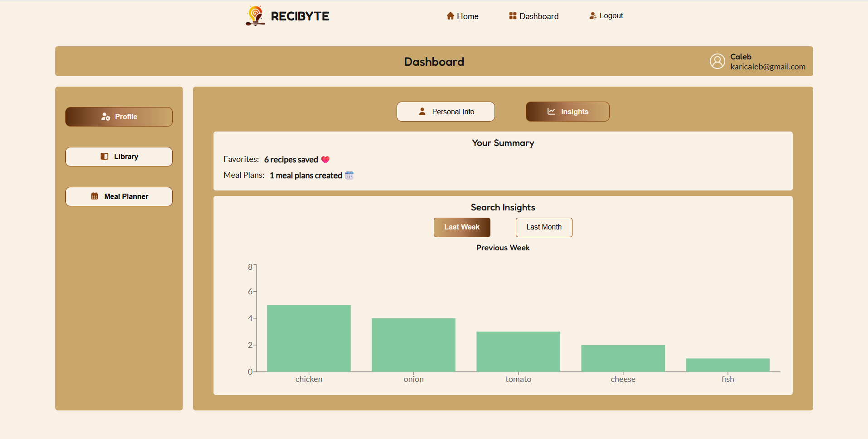Click the person icon beside Logout
The height and width of the screenshot is (439, 868).
(592, 15)
